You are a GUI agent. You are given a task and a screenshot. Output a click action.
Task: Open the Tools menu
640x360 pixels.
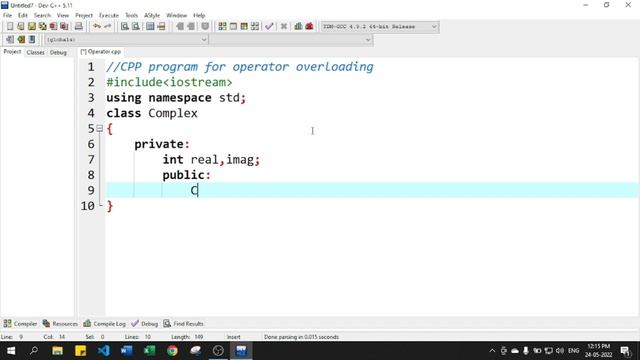[131, 15]
